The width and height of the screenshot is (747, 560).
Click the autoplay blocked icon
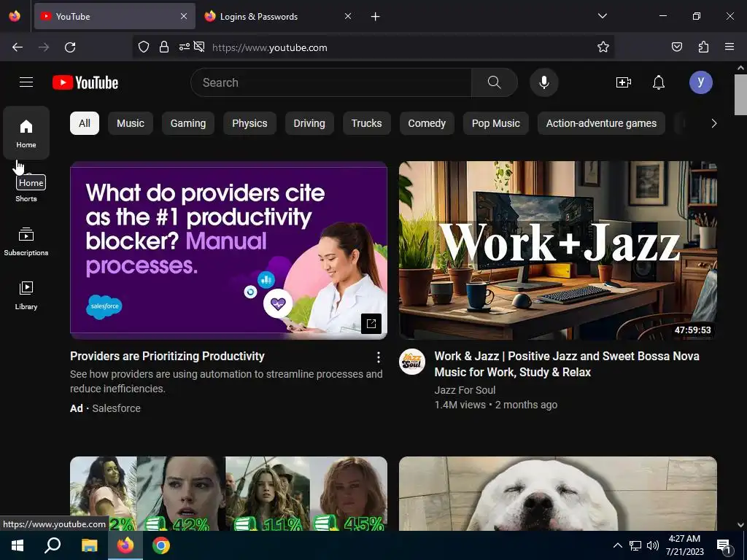[200, 47]
